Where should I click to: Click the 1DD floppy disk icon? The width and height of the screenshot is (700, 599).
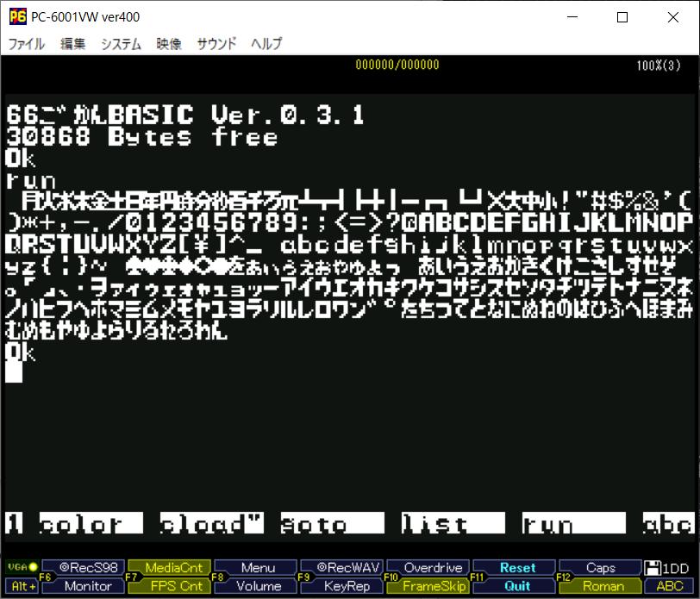pos(660,567)
